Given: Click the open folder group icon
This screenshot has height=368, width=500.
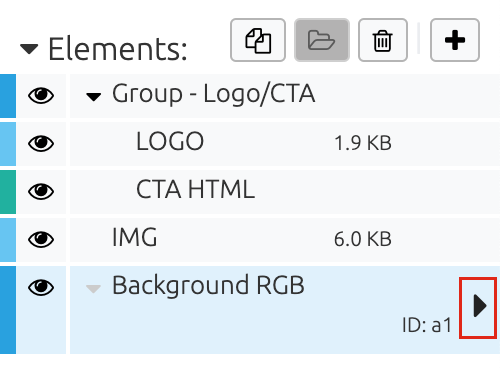Looking at the screenshot, I should tap(322, 40).
